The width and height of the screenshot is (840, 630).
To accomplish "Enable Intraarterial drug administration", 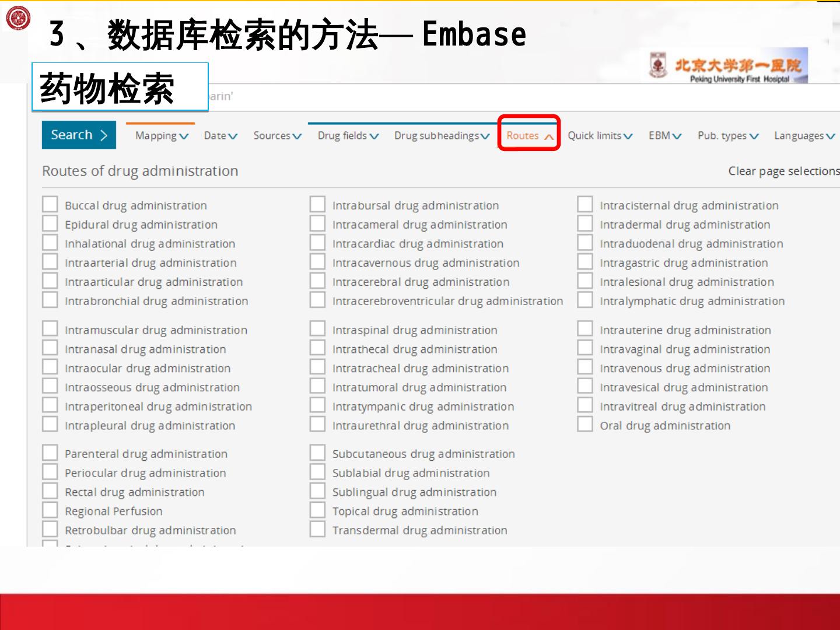I will click(50, 262).
